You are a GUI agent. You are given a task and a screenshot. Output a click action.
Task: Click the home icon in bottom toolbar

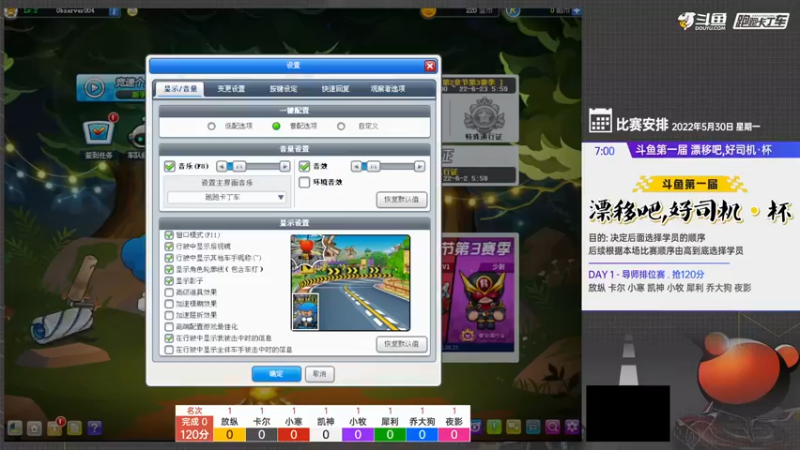click(x=34, y=428)
